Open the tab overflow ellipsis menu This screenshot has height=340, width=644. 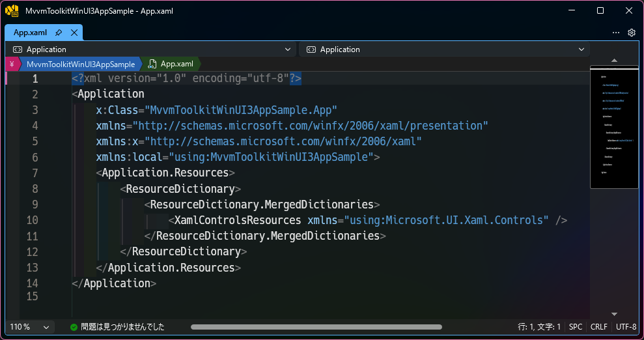615,33
